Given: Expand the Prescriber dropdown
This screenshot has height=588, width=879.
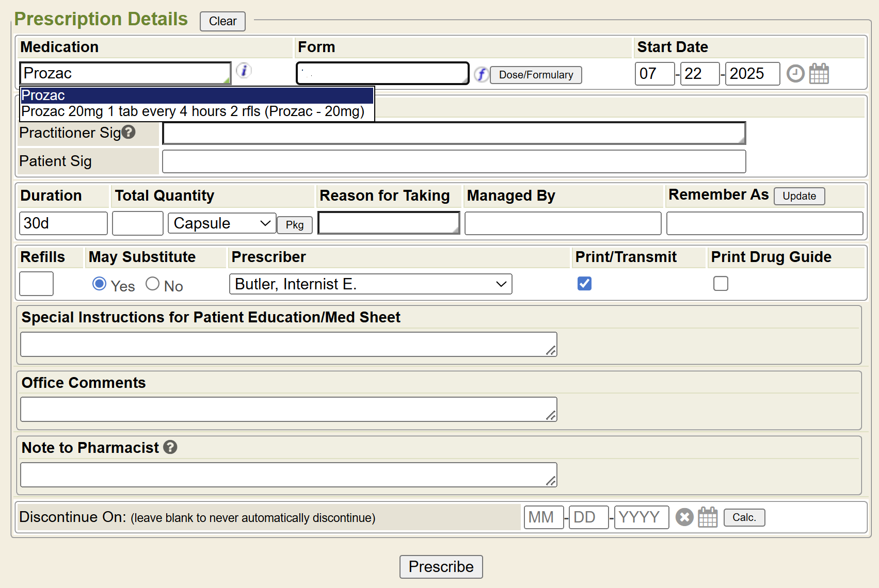Looking at the screenshot, I should click(370, 284).
